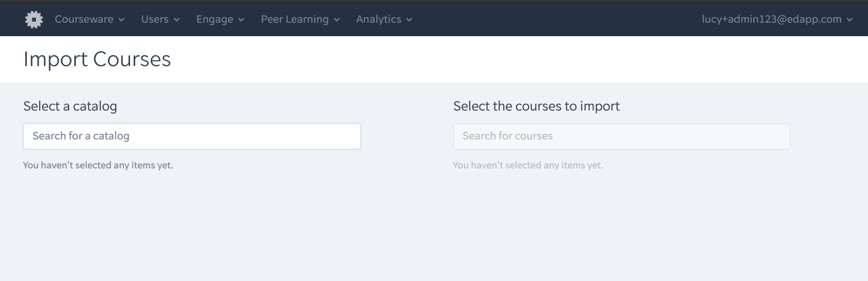Click the EdApp gear logo icon

34,20
